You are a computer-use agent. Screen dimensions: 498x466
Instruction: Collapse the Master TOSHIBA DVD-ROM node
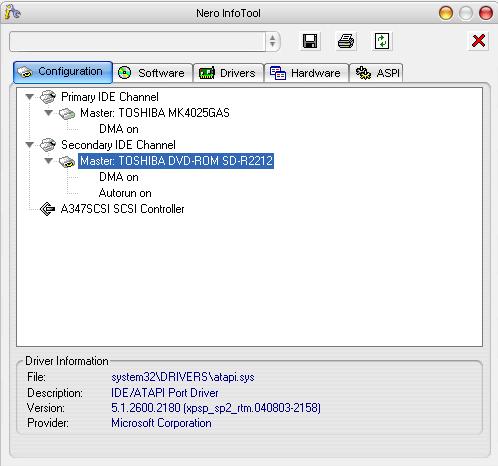click(x=49, y=161)
